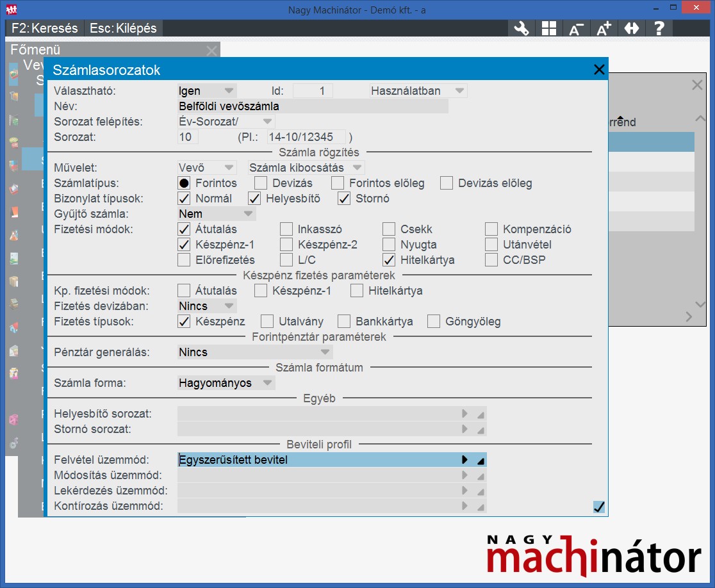Click the right arrow in Lekérdezés üzemmód row

click(464, 491)
